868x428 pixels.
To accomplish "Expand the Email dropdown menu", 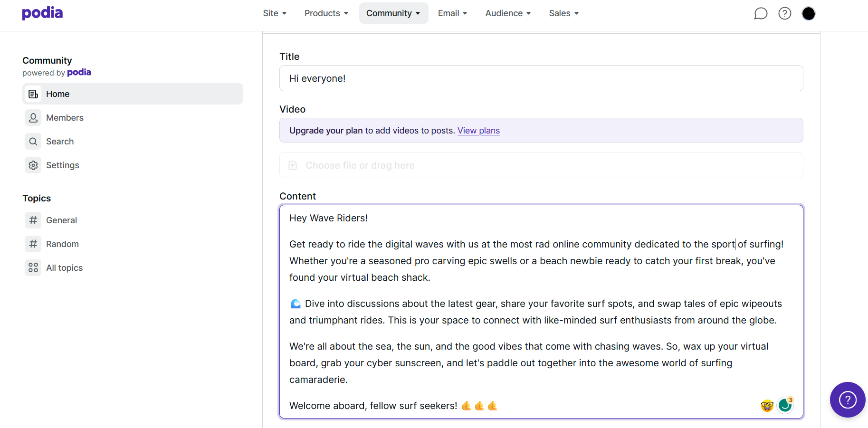I will coord(452,13).
